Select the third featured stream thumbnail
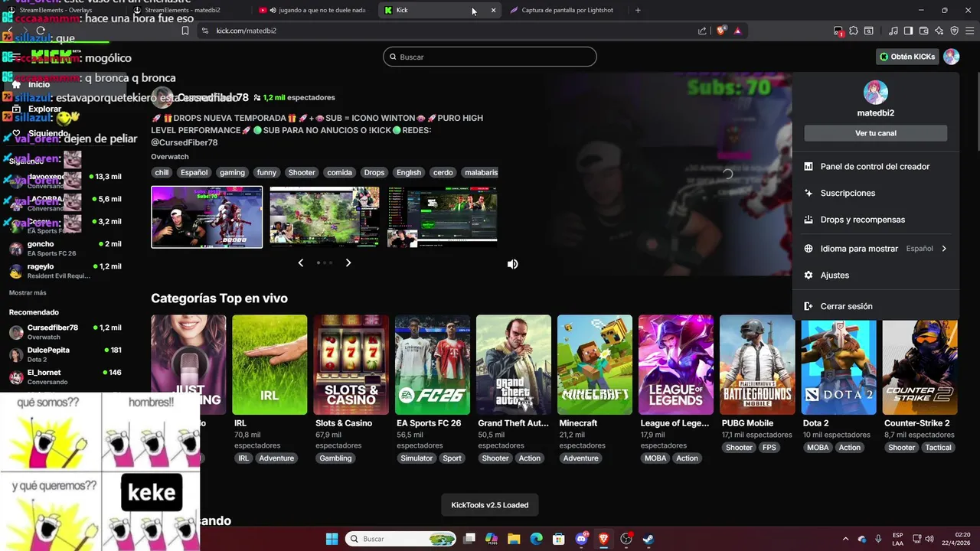The width and height of the screenshot is (980, 551). click(443, 217)
